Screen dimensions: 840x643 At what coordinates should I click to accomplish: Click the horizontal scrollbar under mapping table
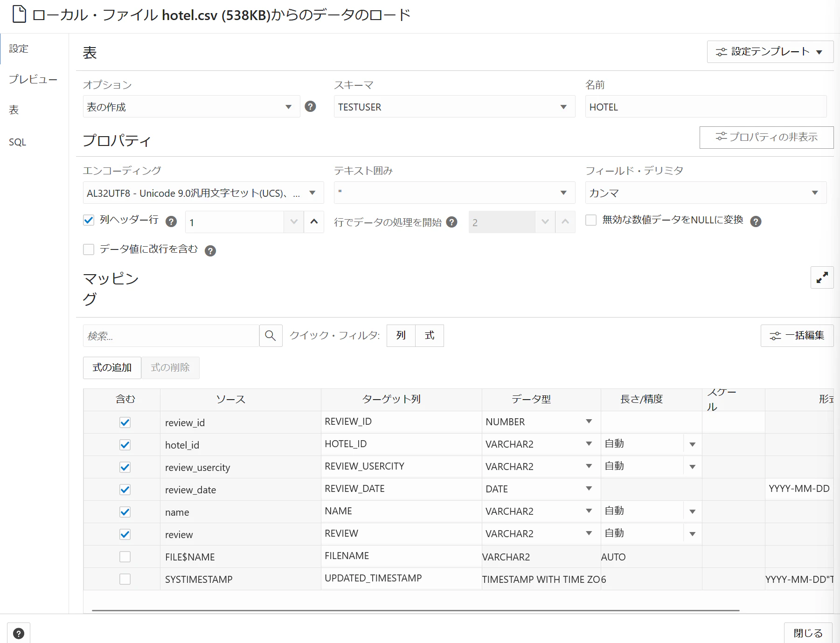point(416,610)
